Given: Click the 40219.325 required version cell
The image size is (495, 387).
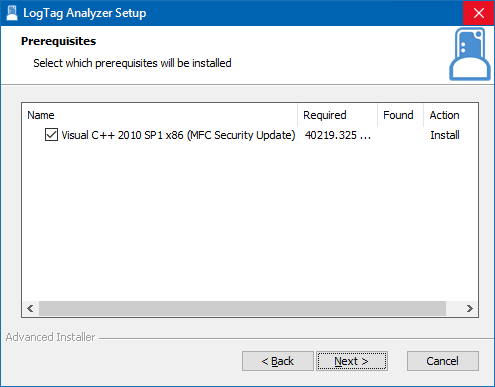Looking at the screenshot, I should (338, 135).
